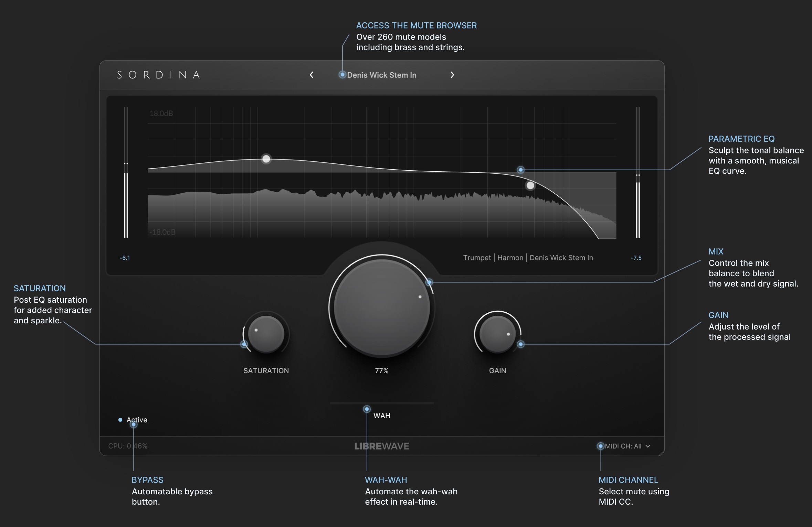Click the 77% mix value readout
The image size is (812, 527).
[382, 370]
